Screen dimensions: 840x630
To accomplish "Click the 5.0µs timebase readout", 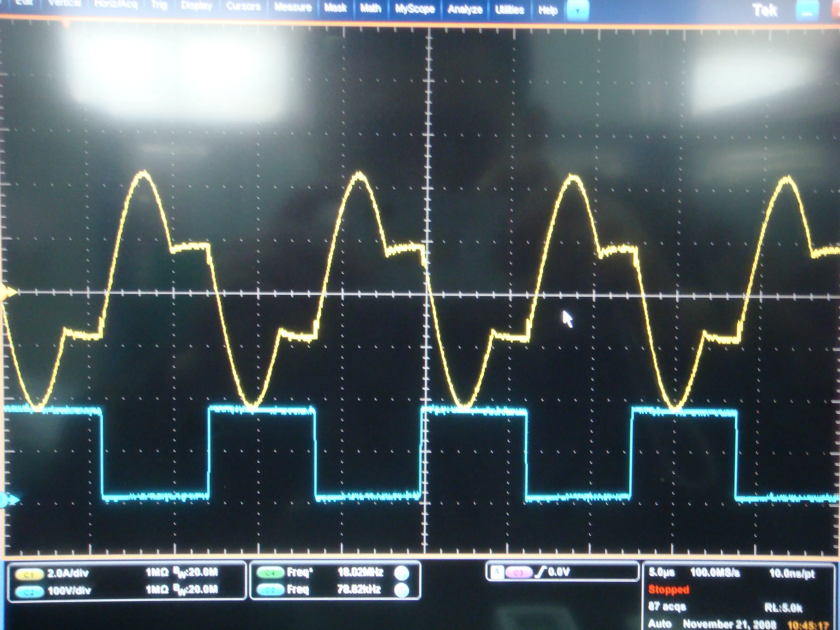I will point(662,572).
